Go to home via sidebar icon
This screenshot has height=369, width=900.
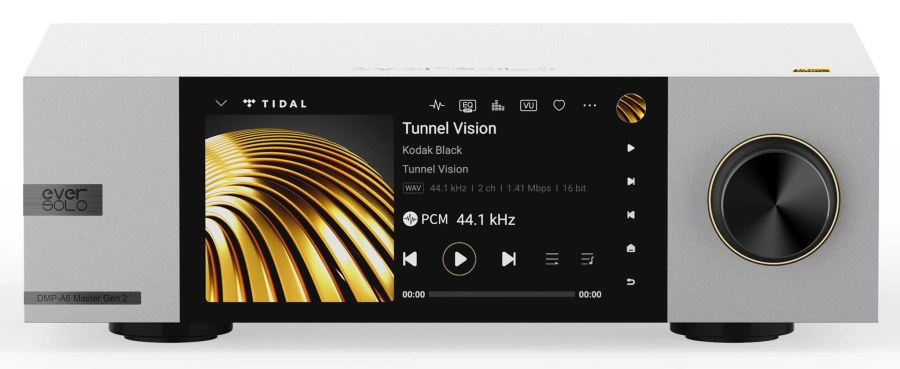631,248
